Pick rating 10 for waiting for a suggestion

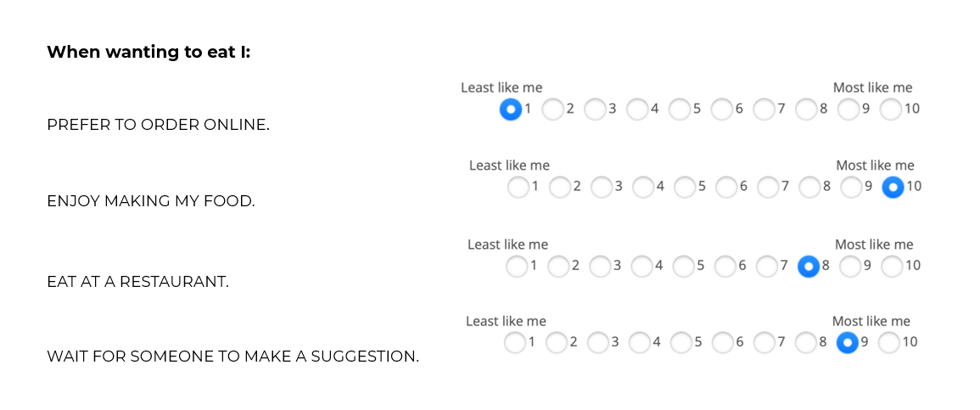(x=888, y=343)
